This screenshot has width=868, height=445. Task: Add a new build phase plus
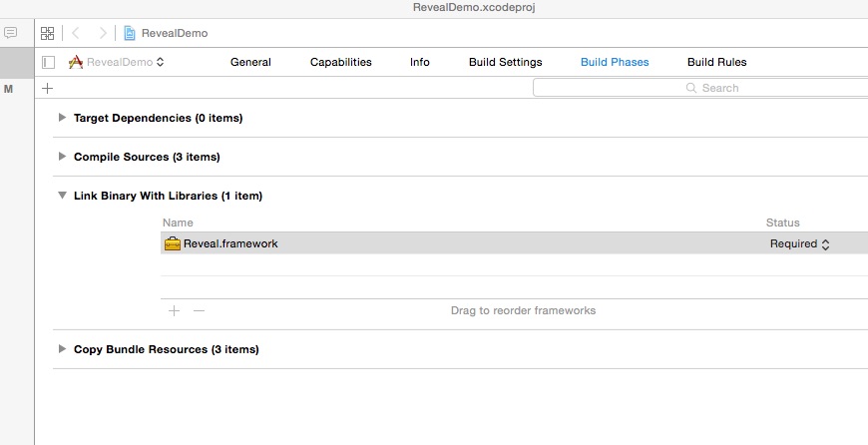coord(48,88)
